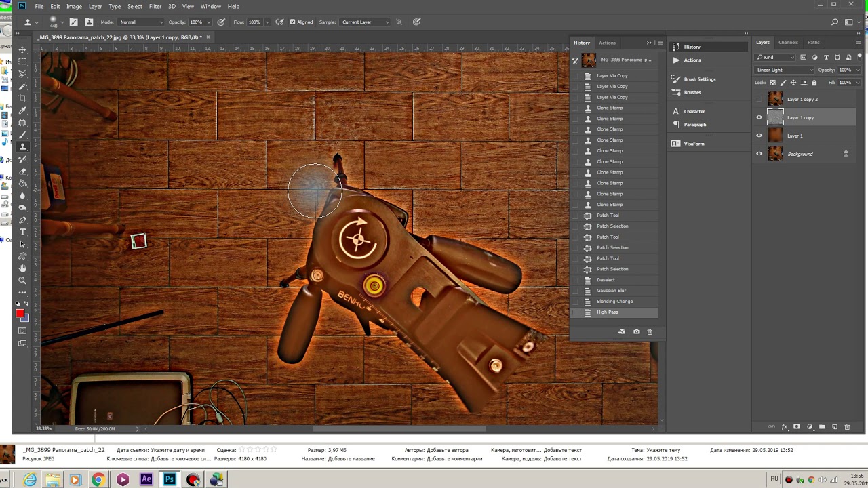The width and height of the screenshot is (868, 488).
Task: Switch to the Channels tab
Action: point(788,42)
